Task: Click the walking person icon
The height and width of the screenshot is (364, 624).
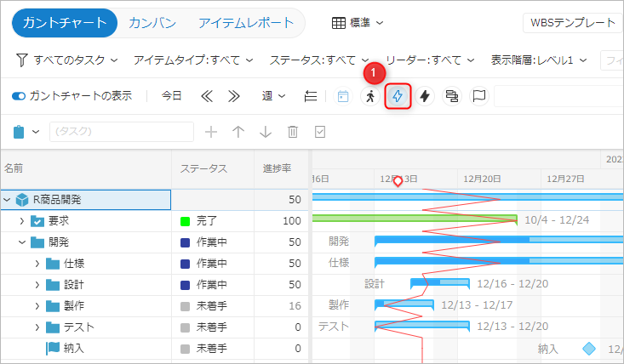Action: click(x=369, y=96)
